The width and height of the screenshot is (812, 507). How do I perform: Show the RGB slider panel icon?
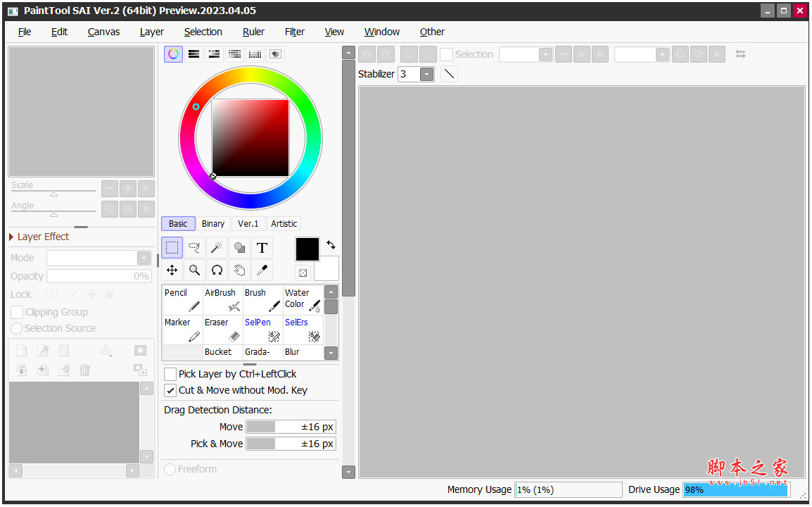[194, 54]
